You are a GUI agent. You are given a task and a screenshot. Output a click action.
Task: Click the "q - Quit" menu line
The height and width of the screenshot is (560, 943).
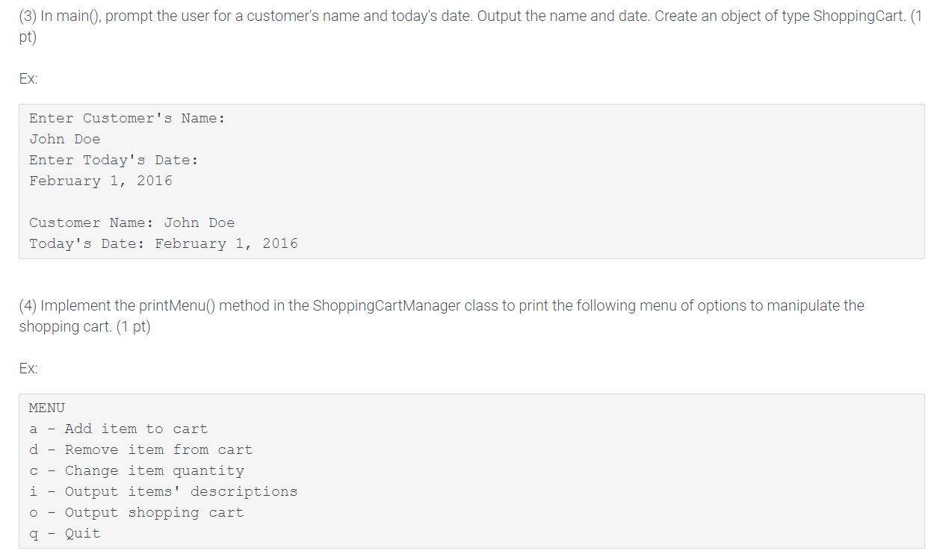click(x=65, y=533)
